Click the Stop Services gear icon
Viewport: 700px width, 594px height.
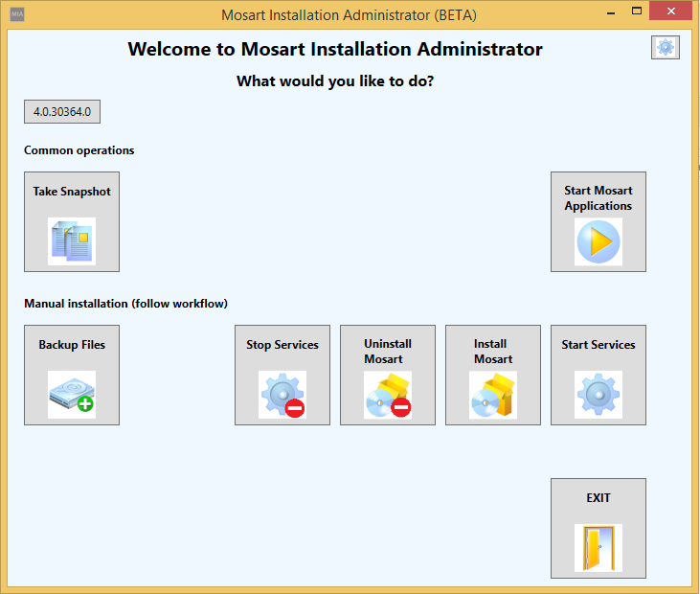(282, 395)
